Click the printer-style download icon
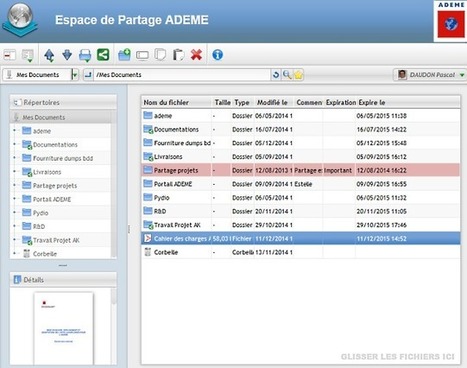The width and height of the screenshot is (467, 368). coord(85,55)
